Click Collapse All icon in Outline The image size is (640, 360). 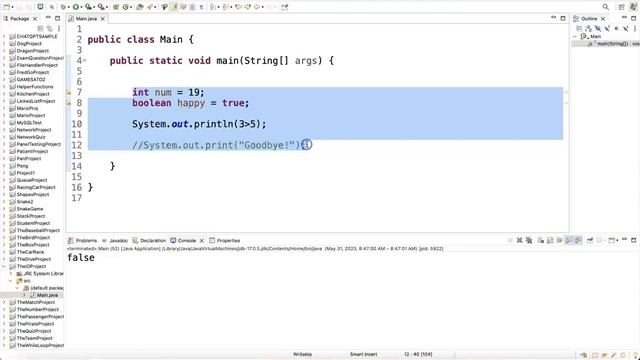(x=579, y=28)
